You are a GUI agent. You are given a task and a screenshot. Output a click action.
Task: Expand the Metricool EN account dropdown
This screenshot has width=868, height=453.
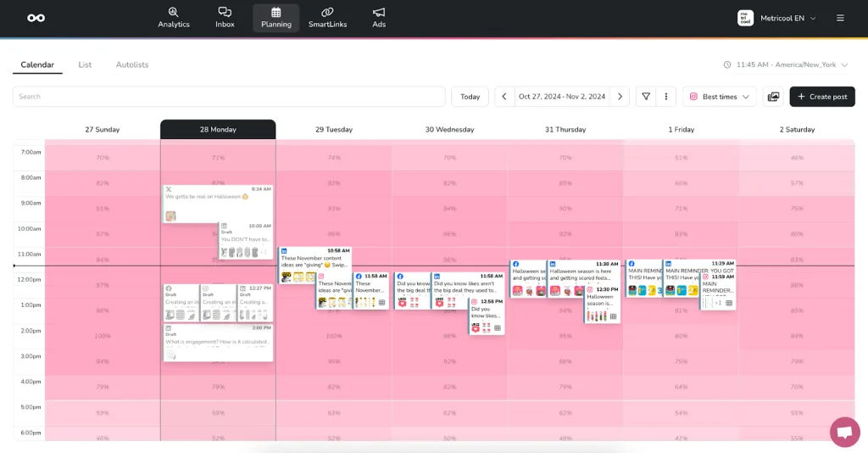pyautogui.click(x=776, y=18)
